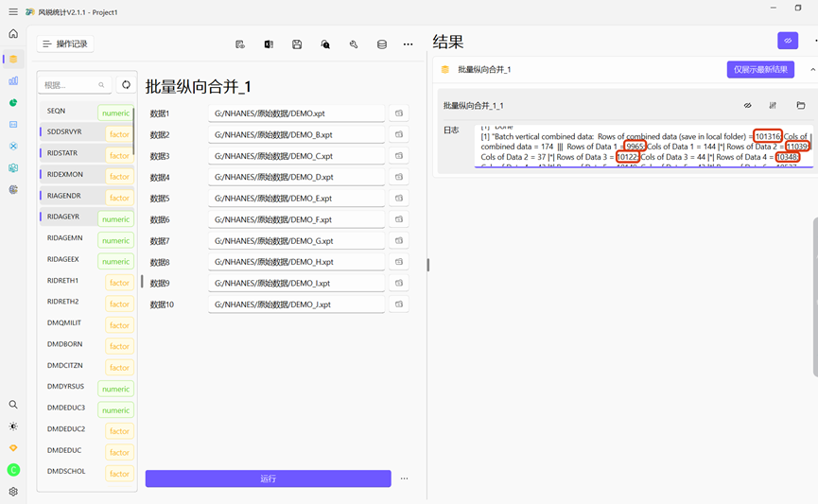Open the toolbar more options ellipsis
818x504 pixels.
(x=408, y=44)
